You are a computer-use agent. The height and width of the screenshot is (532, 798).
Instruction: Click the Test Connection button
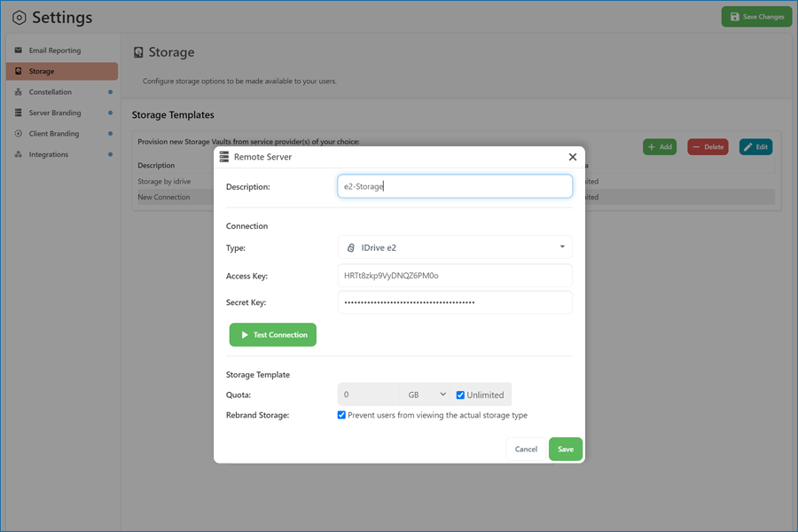[273, 335]
